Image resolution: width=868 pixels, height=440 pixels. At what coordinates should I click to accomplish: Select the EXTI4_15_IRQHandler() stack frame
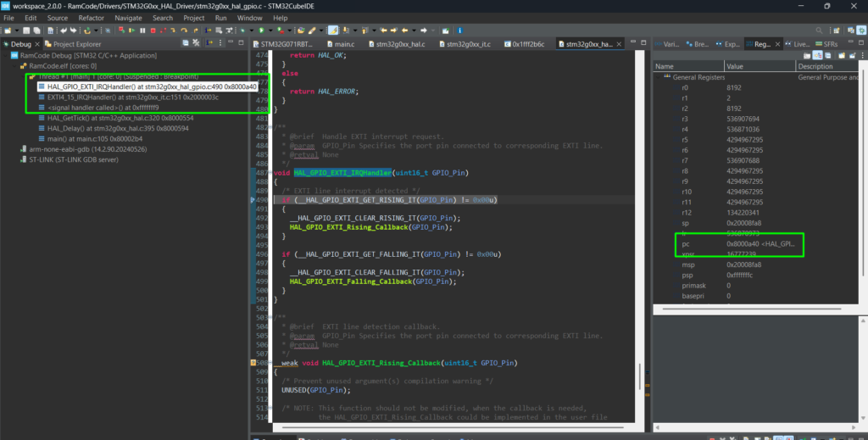[132, 97]
